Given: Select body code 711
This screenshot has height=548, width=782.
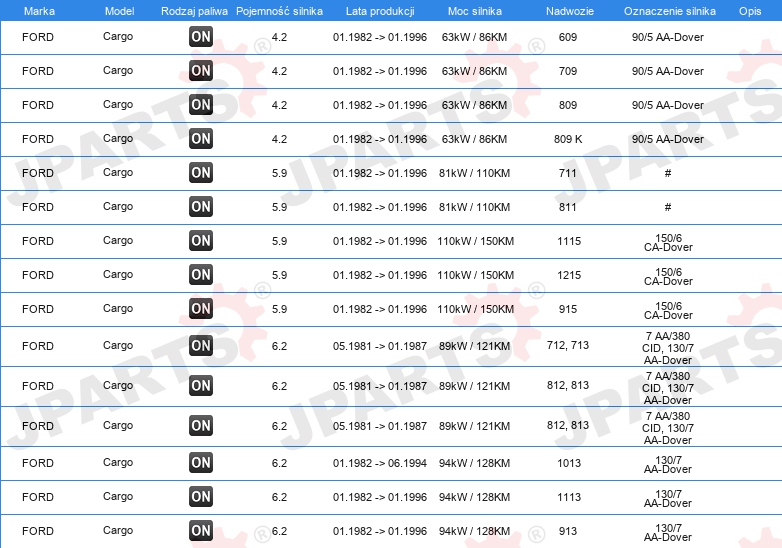Looking at the screenshot, I should pos(568,173).
